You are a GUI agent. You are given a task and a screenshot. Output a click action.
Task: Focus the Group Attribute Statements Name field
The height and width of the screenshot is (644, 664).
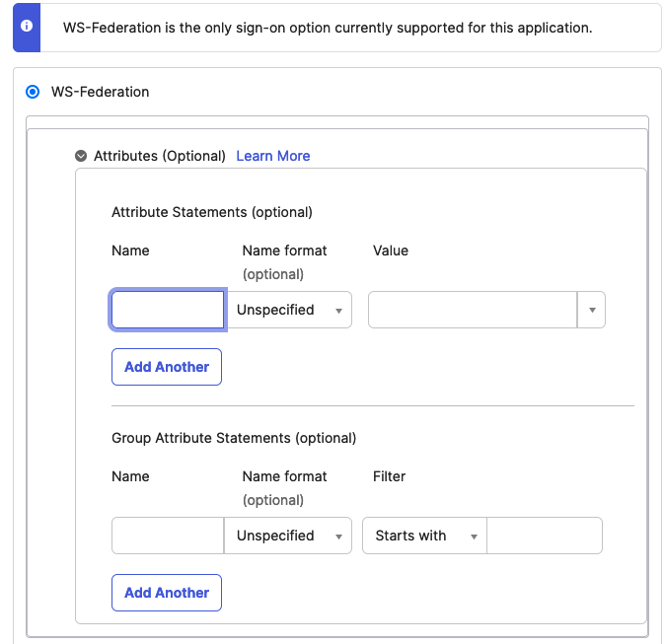point(168,536)
